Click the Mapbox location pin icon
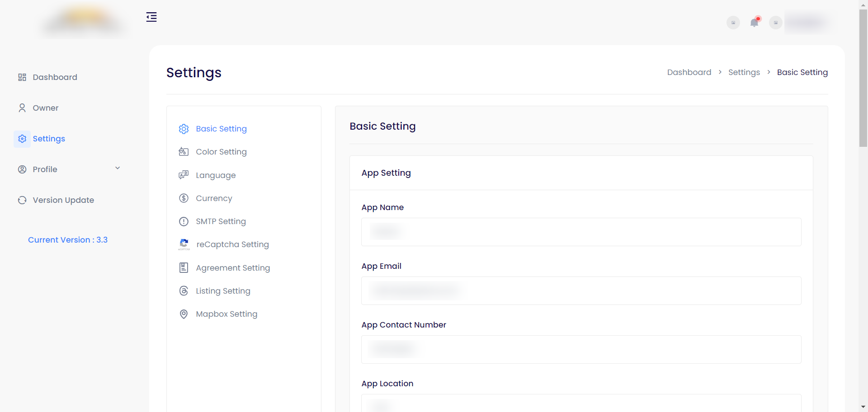This screenshot has width=868, height=412. (x=184, y=314)
